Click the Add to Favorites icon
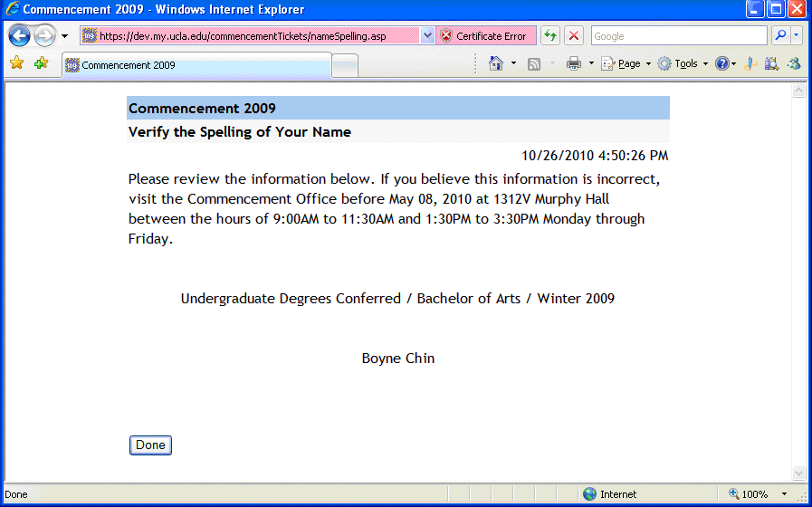 (41, 63)
